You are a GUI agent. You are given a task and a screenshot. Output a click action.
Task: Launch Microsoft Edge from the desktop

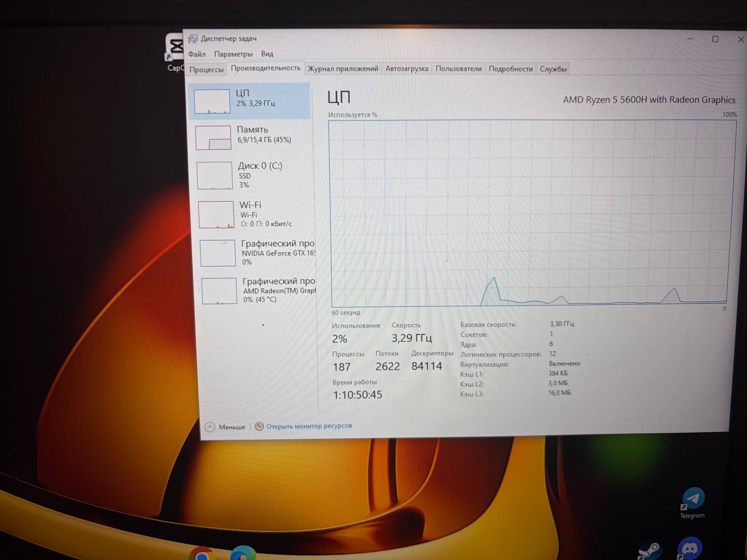[243, 553]
